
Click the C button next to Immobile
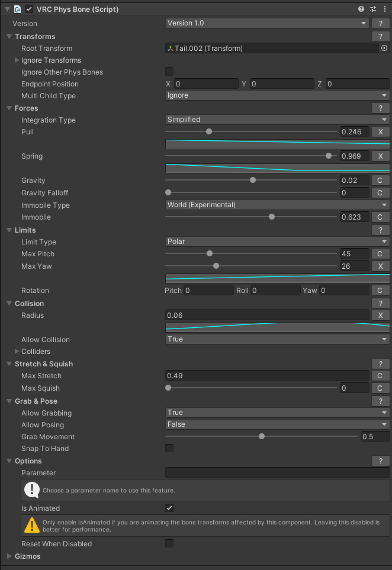pyautogui.click(x=380, y=217)
